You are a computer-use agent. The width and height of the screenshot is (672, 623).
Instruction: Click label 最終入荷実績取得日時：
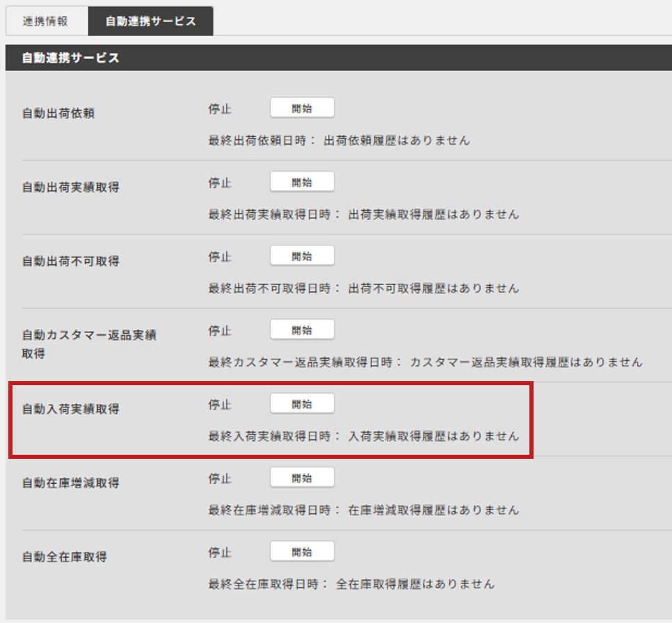point(275,436)
